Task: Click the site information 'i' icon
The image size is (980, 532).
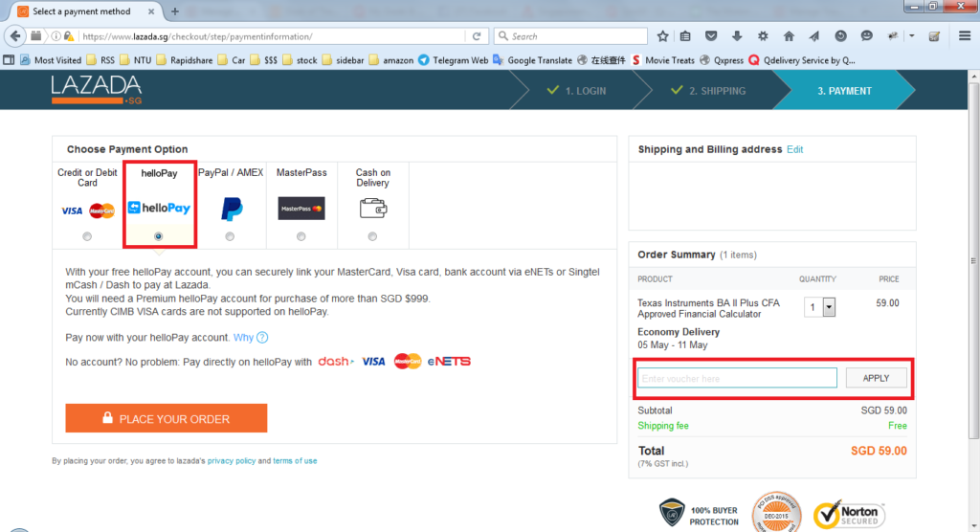Action: coord(56,36)
